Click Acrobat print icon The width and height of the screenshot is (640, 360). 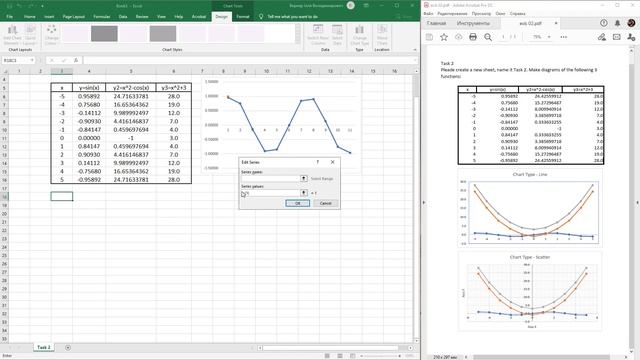473,37
